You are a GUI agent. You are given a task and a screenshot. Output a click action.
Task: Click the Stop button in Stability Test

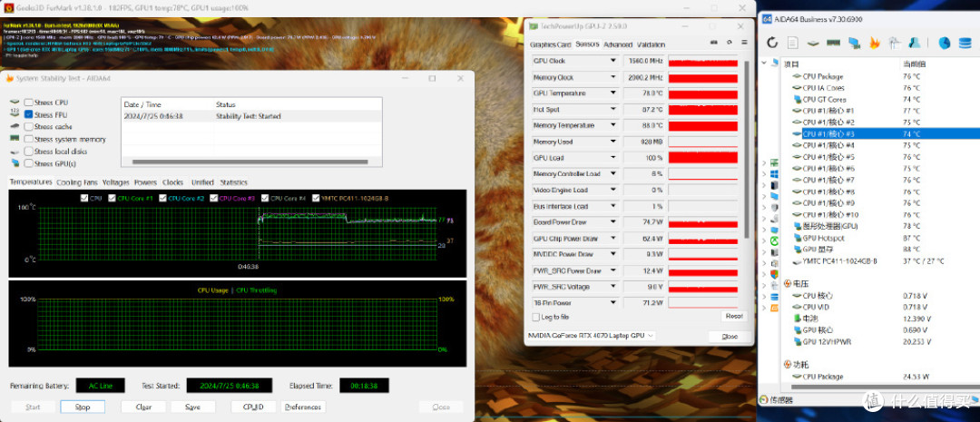(83, 407)
